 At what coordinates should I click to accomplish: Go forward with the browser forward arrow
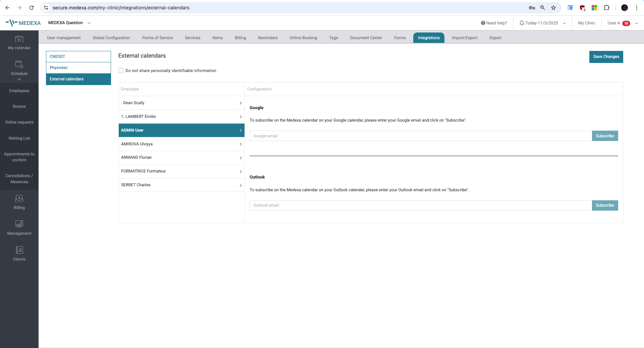coord(19,8)
